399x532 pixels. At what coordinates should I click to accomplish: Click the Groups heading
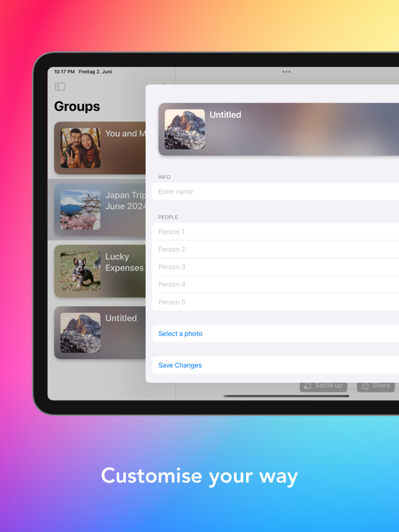[x=77, y=106]
